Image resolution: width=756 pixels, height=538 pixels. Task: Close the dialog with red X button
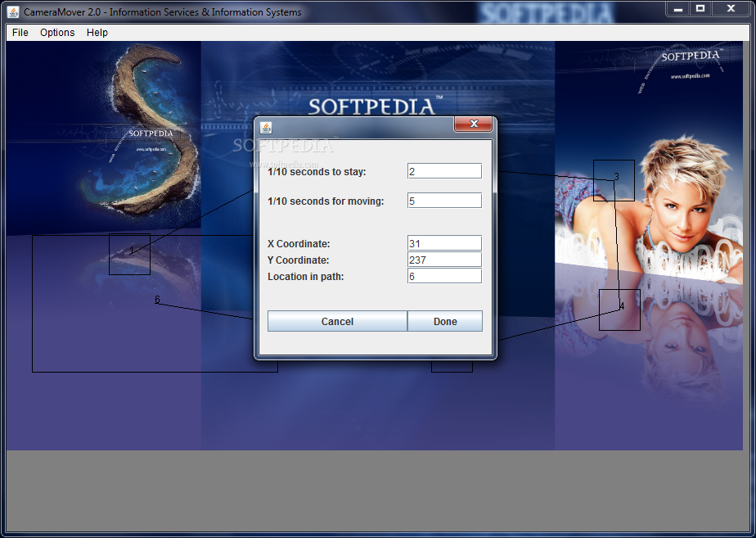click(x=473, y=124)
